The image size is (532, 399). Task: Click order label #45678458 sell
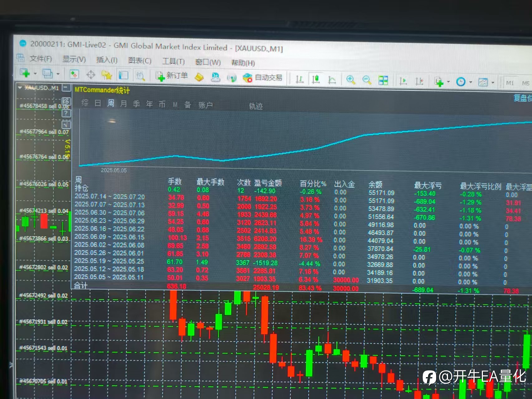point(44,106)
